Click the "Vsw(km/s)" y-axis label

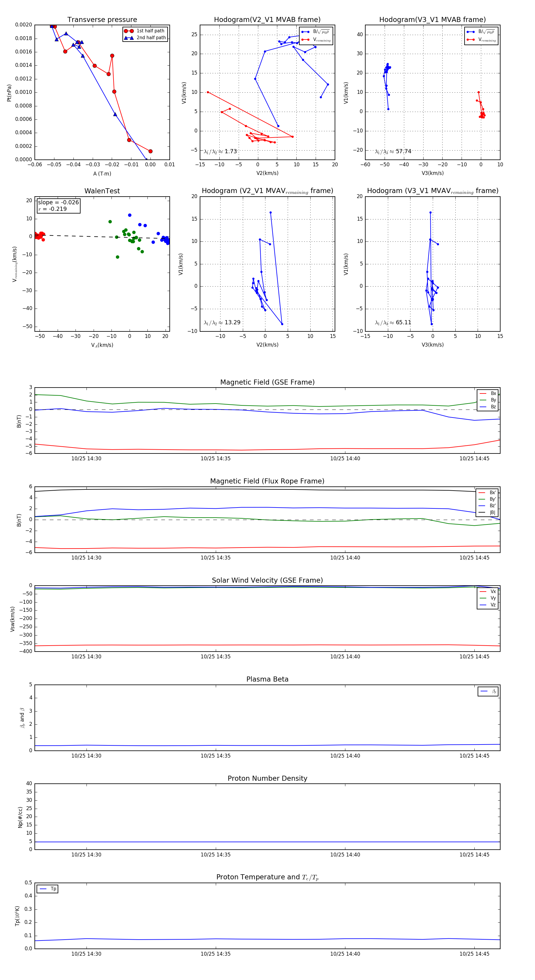tap(12, 619)
